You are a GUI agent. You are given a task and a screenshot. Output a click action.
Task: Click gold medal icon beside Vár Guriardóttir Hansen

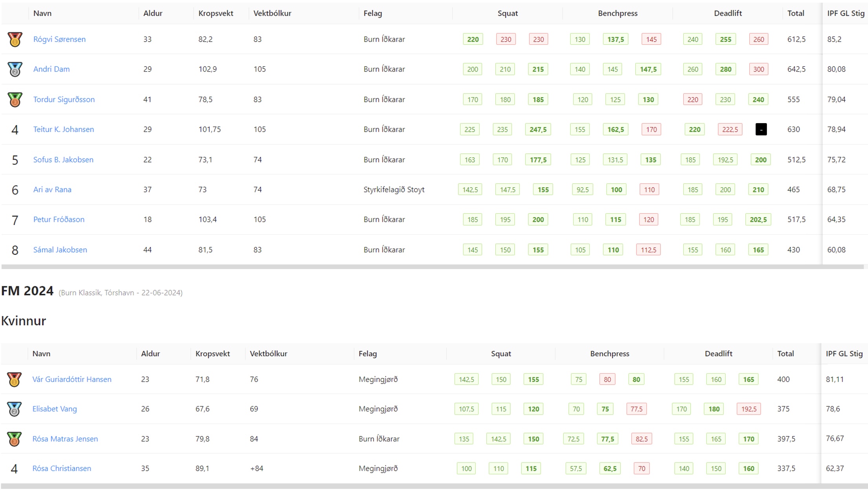[14, 380]
